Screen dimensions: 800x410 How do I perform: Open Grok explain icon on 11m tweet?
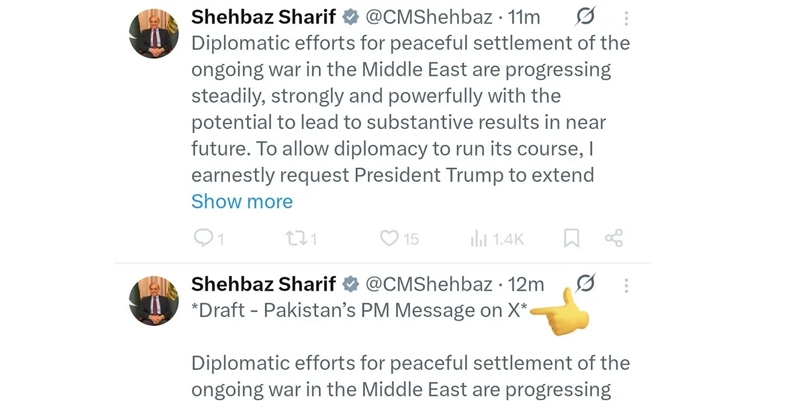click(585, 17)
